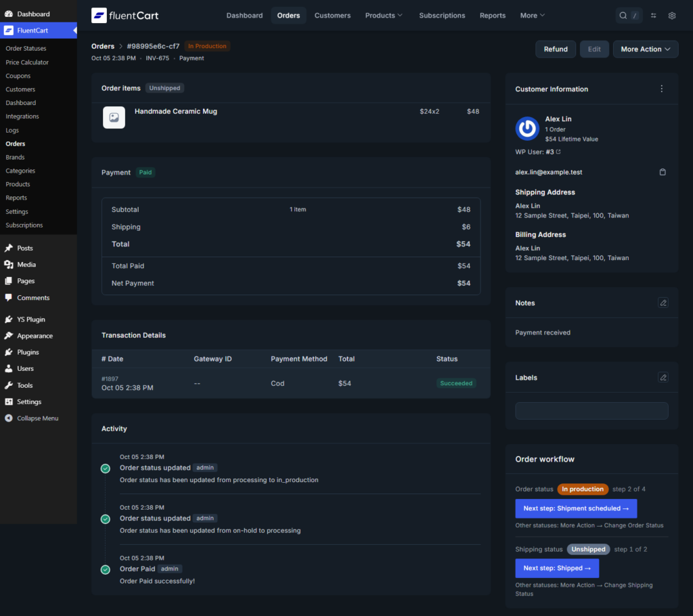Open Integrations in the sidebar submenu
The height and width of the screenshot is (616, 693).
tap(22, 116)
